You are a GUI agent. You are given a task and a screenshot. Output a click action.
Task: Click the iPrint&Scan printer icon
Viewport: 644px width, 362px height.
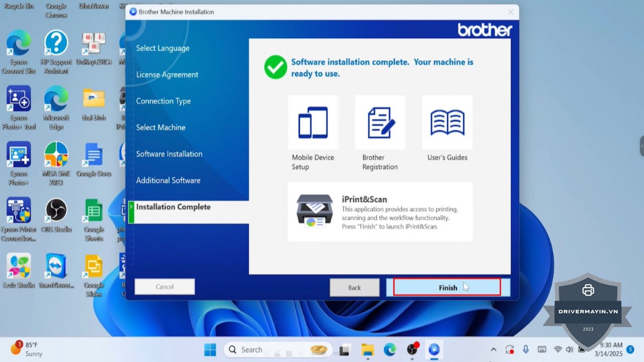click(x=314, y=211)
